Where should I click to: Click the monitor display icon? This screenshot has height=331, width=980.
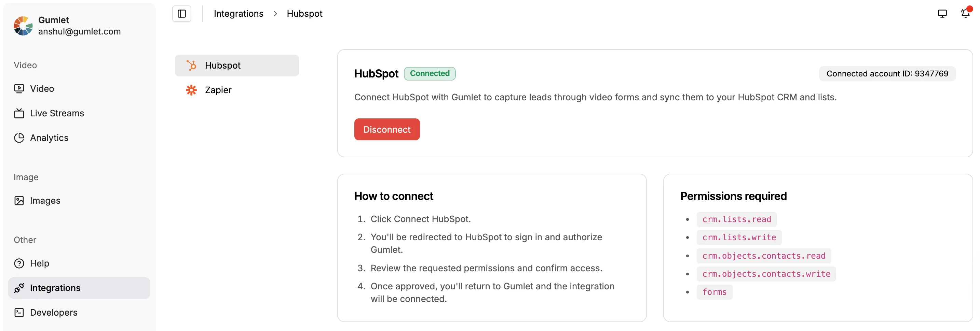(942, 14)
